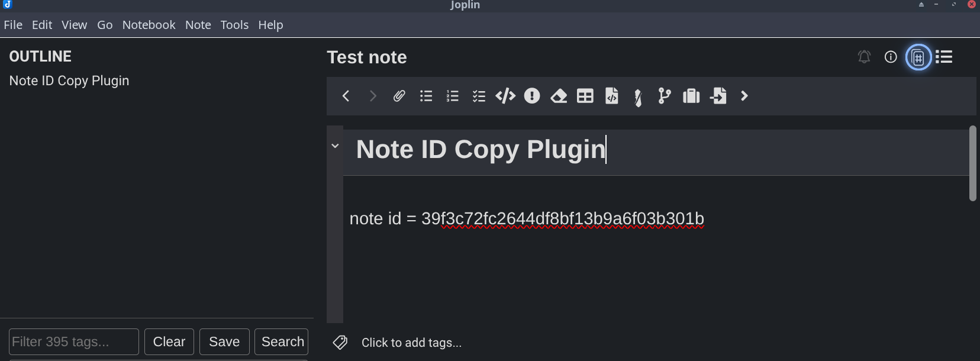Collapse the Note ID Copy Plugin heading
This screenshot has height=361, width=980.
point(335,146)
